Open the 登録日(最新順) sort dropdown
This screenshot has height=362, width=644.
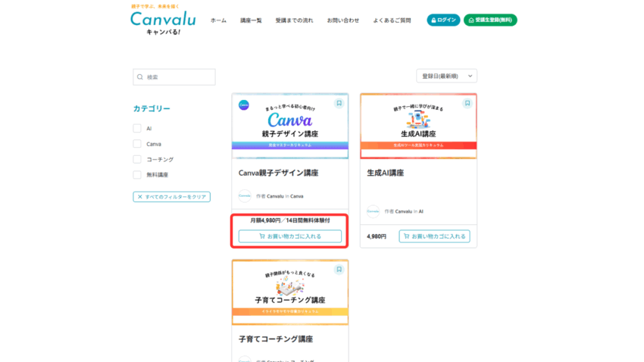click(x=446, y=76)
